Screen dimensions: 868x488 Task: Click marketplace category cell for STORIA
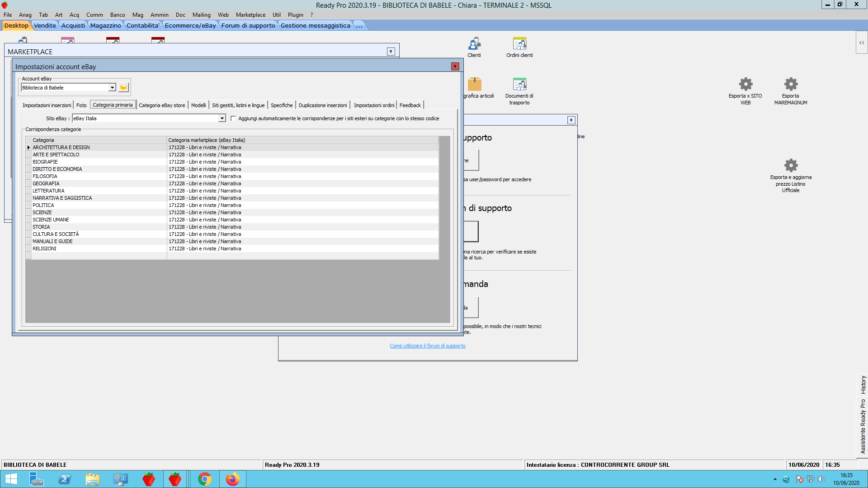coord(303,227)
